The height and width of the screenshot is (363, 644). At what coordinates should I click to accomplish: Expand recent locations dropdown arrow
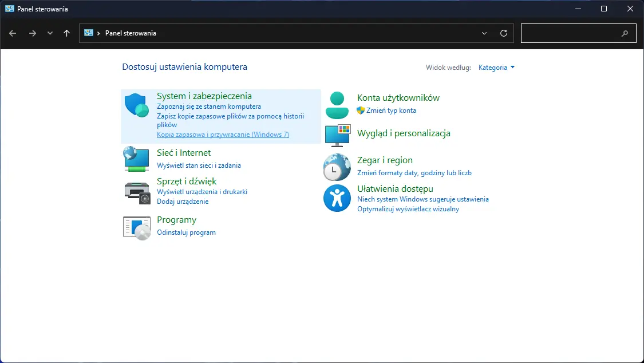click(50, 33)
